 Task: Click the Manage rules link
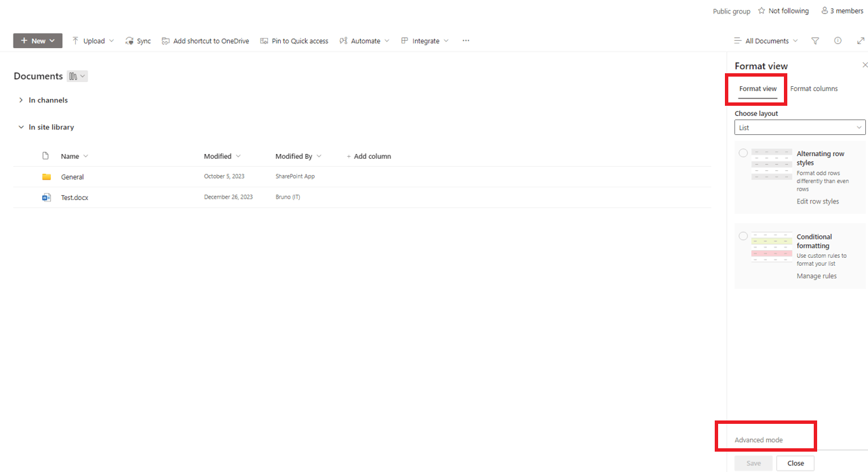tap(816, 276)
